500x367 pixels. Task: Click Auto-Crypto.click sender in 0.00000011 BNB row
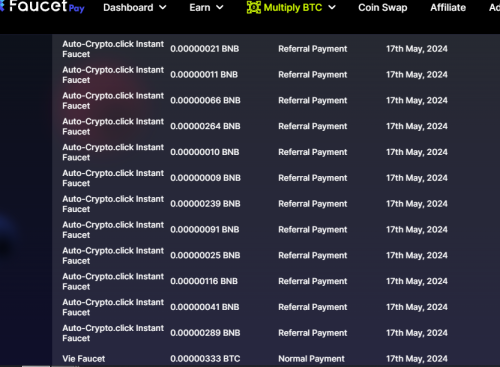click(113, 75)
